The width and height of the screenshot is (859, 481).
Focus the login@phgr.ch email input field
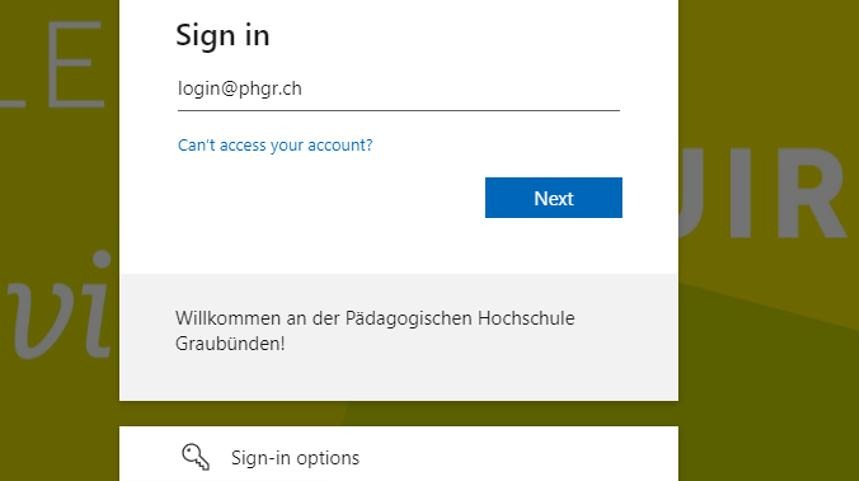point(398,89)
